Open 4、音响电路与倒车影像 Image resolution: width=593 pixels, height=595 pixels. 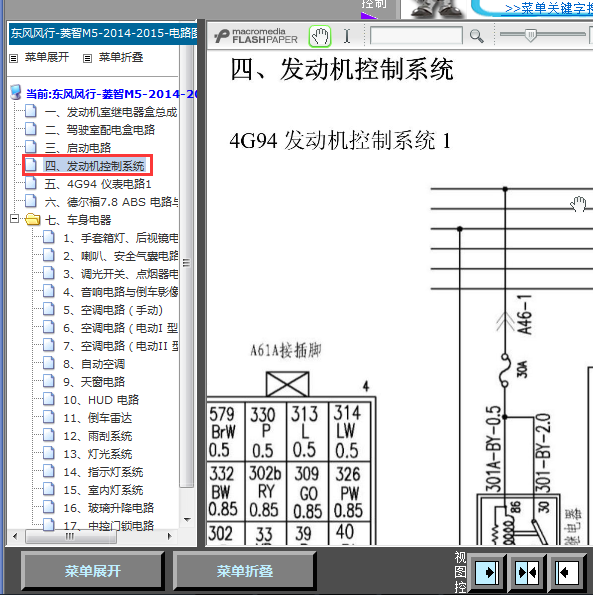(x=121, y=292)
